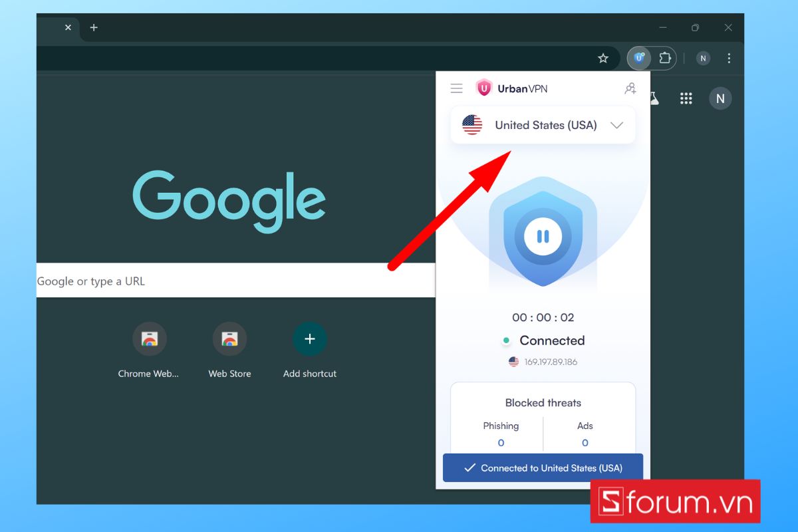This screenshot has height=532, width=798.
Task: Click the Blocked threats heading
Action: 543,403
